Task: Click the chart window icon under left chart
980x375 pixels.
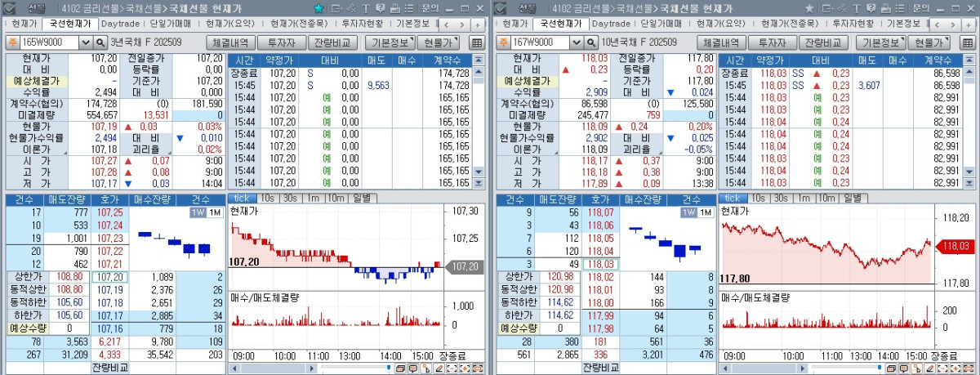Action: pyautogui.click(x=400, y=368)
